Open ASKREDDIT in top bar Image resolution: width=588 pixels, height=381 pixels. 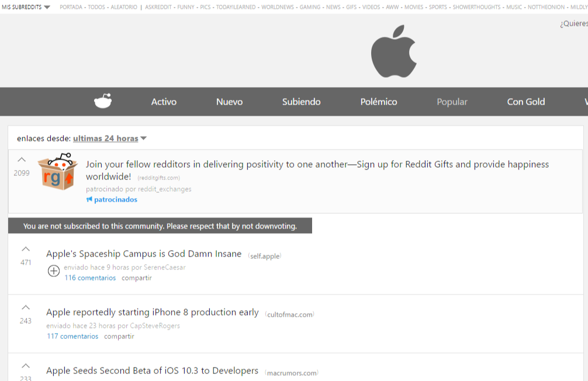click(158, 7)
